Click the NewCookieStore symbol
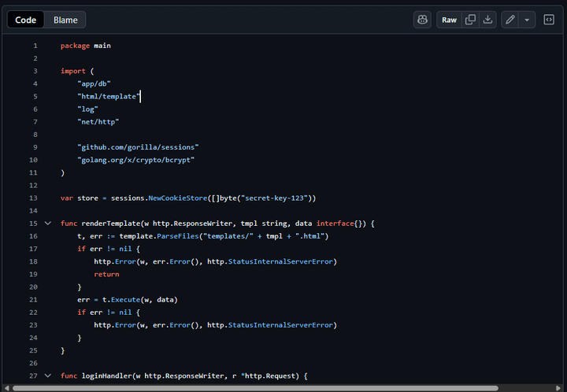The width and height of the screenshot is (567, 392). (x=177, y=198)
